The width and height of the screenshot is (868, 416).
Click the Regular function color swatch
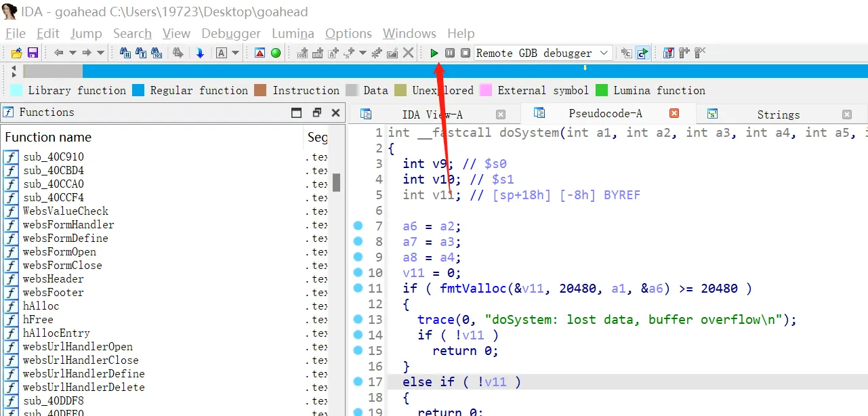pos(138,90)
